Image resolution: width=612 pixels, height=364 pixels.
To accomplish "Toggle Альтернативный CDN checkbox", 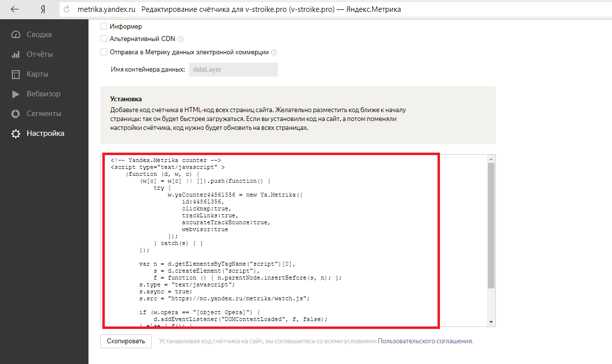I will tap(104, 39).
